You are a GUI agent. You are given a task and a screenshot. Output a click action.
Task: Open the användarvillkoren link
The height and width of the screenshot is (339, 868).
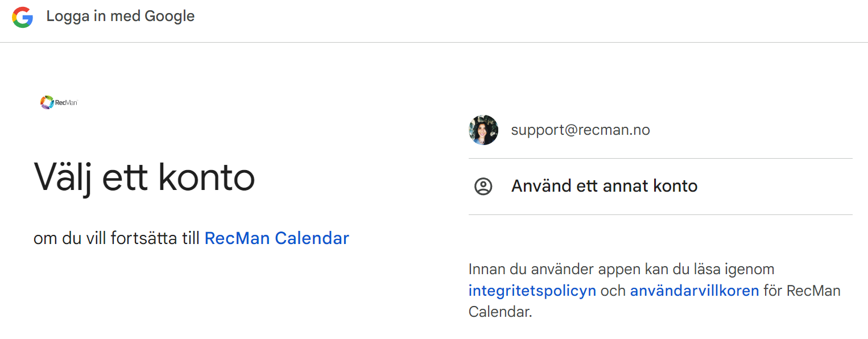[x=694, y=291]
